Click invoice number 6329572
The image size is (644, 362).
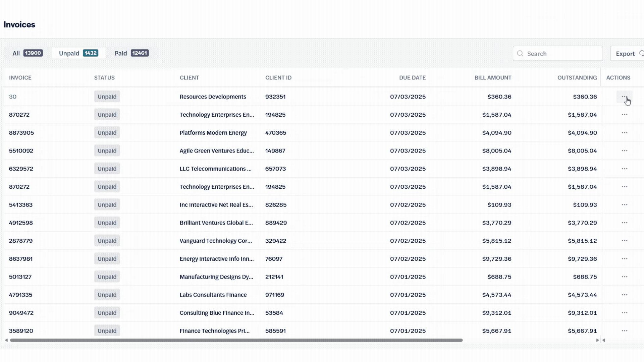[21, 169]
